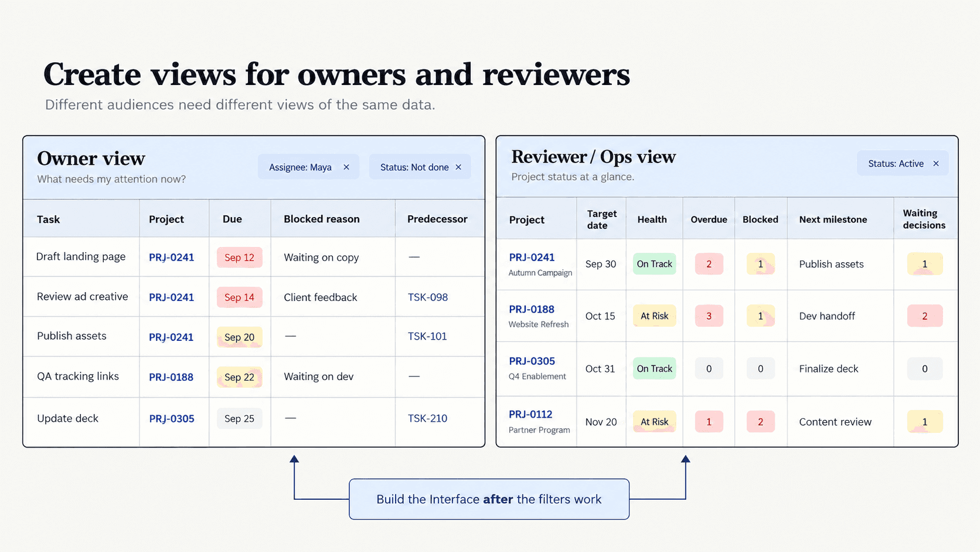
Task: Click At Risk badge for PRJ-0188
Action: (x=654, y=316)
